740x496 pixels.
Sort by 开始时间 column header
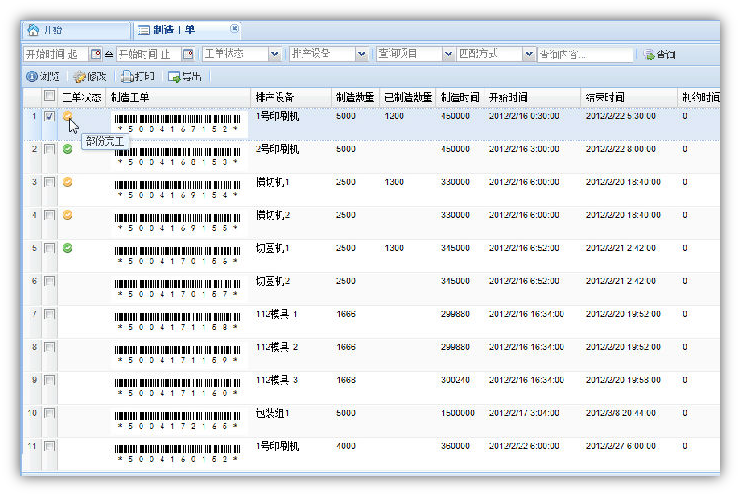coord(532,98)
